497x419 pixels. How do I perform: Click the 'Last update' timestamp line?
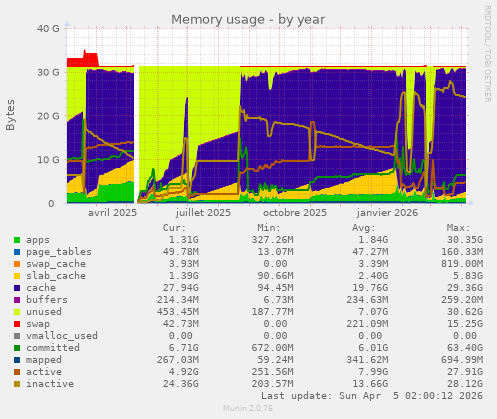click(x=372, y=396)
